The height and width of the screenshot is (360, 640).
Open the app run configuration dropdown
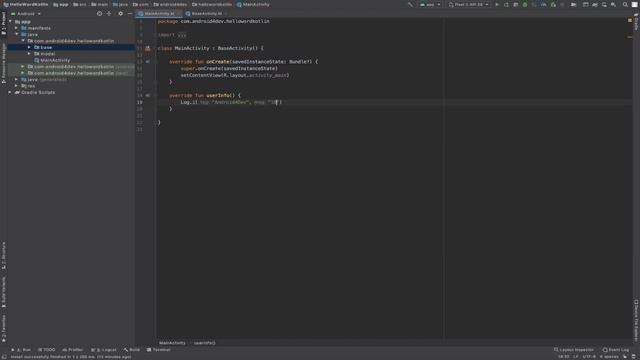point(430,4)
